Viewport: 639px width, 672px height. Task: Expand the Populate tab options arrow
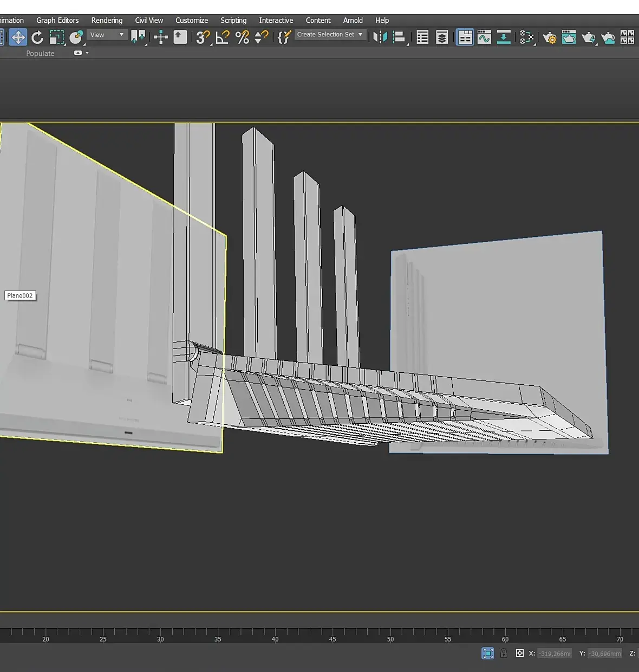[x=87, y=53]
